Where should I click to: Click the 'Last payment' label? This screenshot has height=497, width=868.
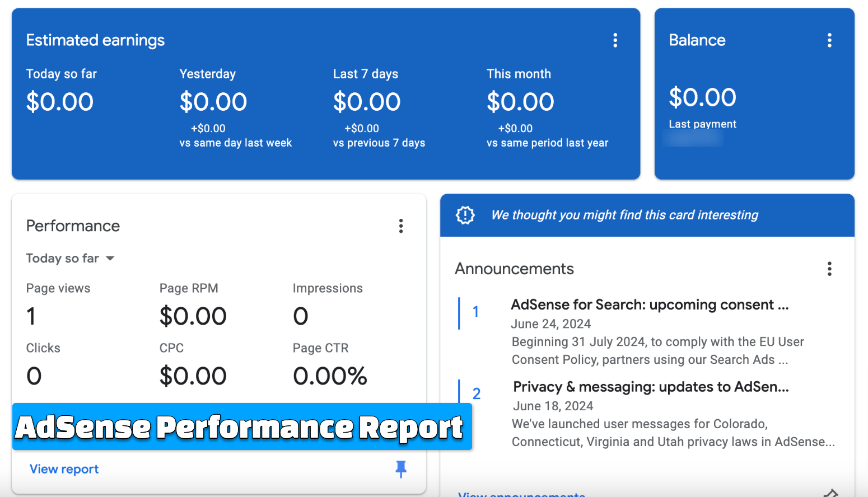[x=702, y=124]
